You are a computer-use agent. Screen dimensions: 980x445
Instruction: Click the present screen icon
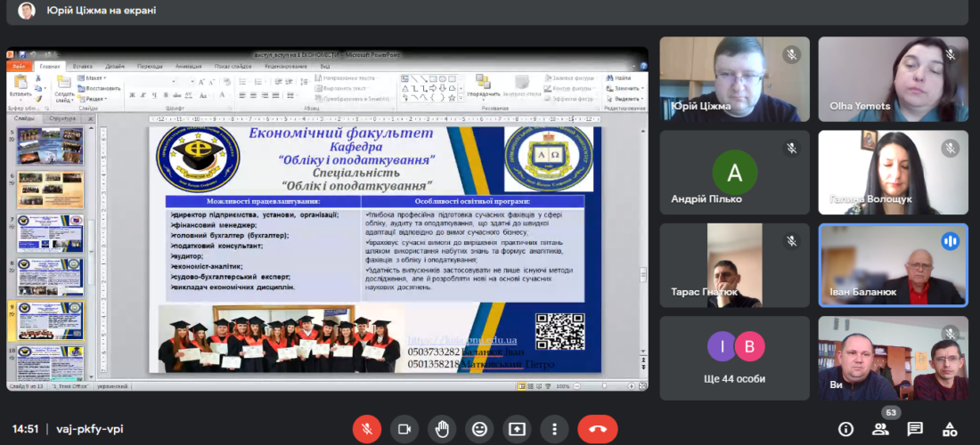519,429
